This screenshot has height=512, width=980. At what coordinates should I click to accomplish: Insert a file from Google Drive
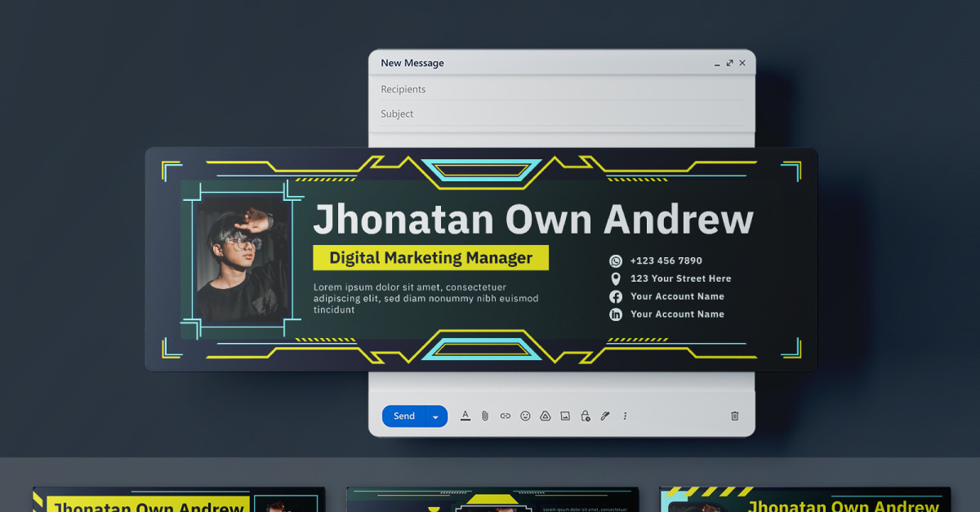(545, 416)
